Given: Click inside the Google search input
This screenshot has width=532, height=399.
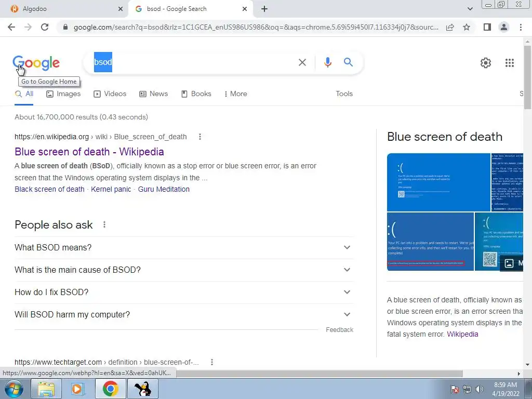Looking at the screenshot, I should coord(193,62).
